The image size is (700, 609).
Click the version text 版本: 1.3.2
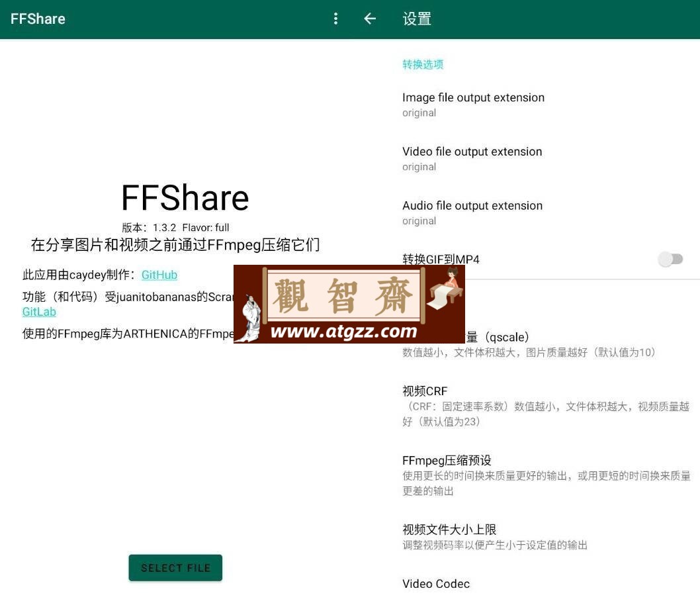(x=149, y=228)
